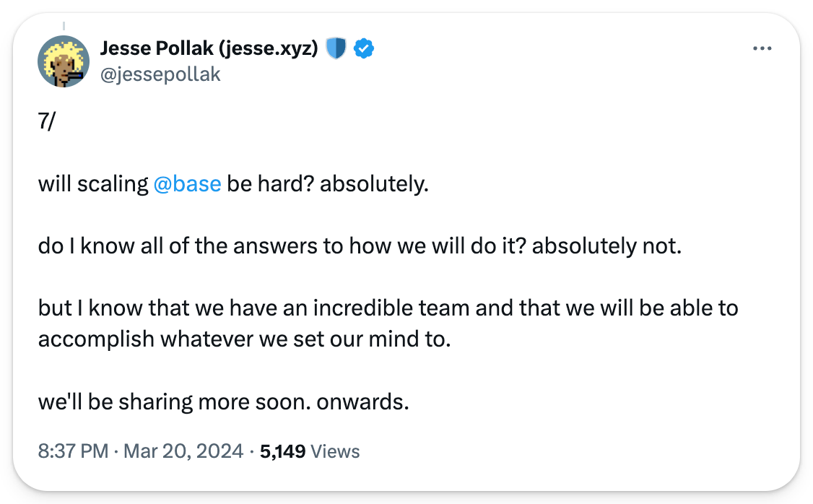Image resolution: width=813 pixels, height=504 pixels.
Task: Click the @jessepollak handle
Action: tap(160, 74)
